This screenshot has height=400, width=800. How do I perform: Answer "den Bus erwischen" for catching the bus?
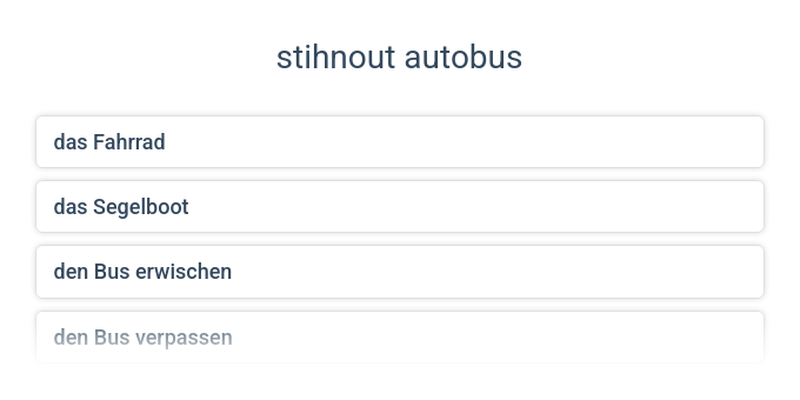(400, 272)
